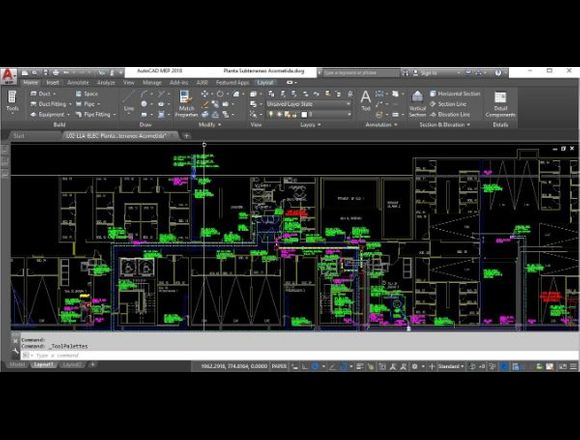
Task: Switch to the Manage ribbon tab
Action: pyautogui.click(x=152, y=82)
